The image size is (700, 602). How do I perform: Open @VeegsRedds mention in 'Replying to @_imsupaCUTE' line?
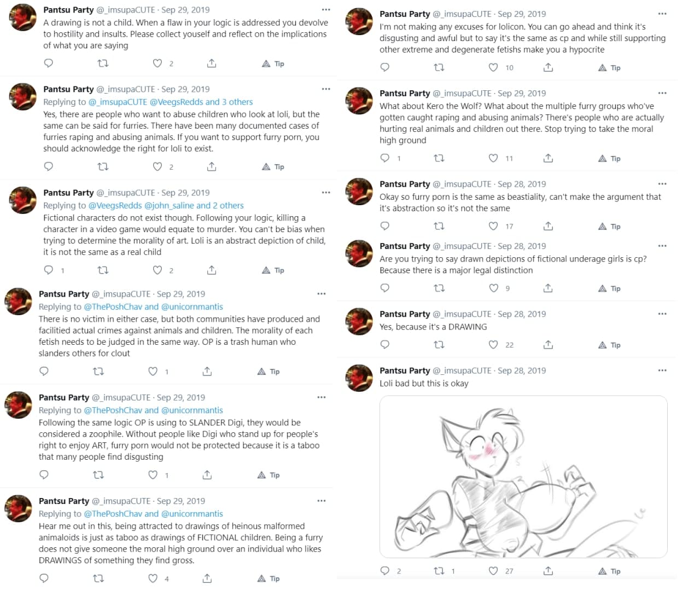click(x=173, y=102)
